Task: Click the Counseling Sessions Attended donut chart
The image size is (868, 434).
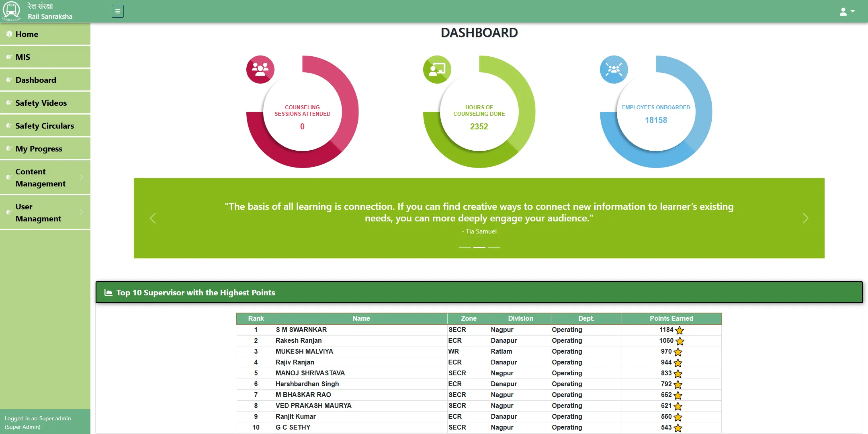Action: [303, 112]
